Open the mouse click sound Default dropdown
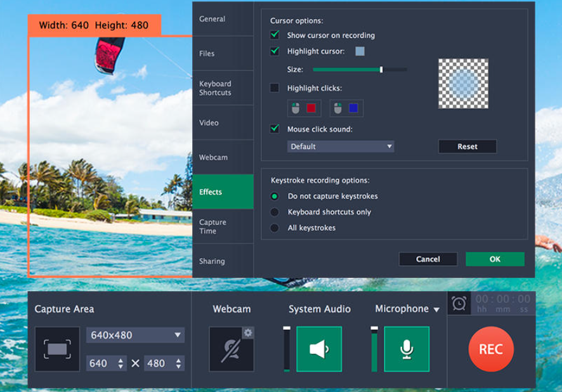This screenshot has height=392, width=562. click(340, 147)
